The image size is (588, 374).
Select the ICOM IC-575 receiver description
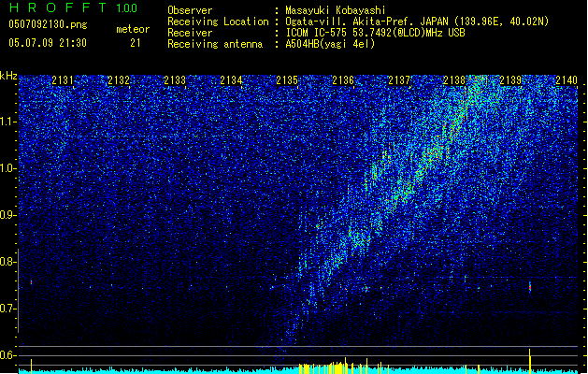[375, 33]
